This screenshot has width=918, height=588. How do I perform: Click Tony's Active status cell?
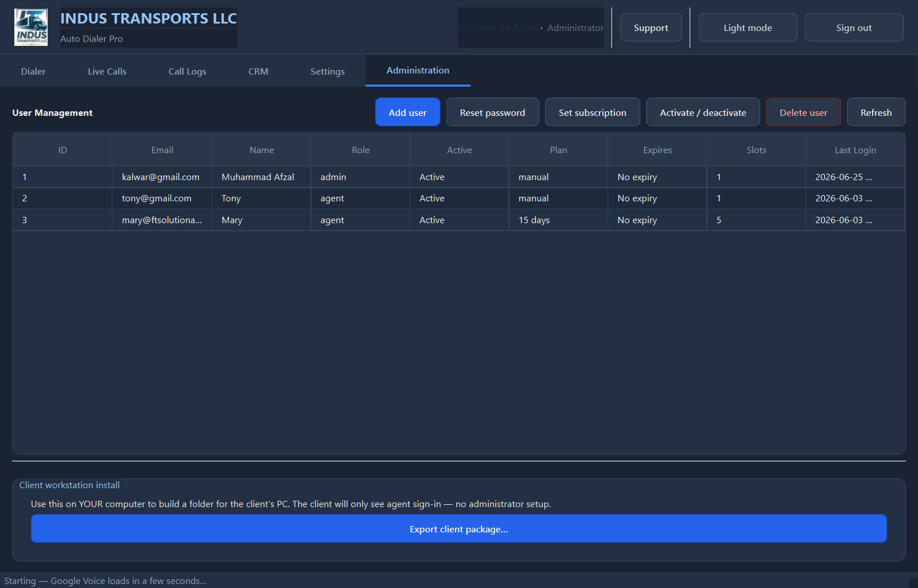click(460, 198)
